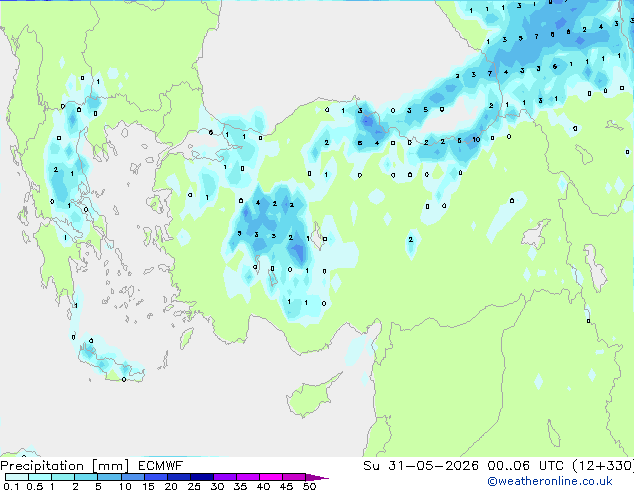Screen dimensions: 634x490
Task: Pick the 20–25 mm dark blue swatch
Action: coord(179,477)
